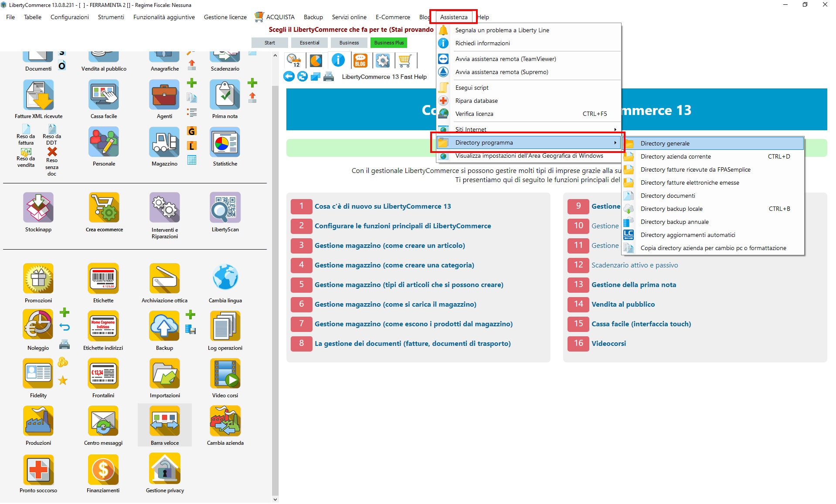
Task: Open the Barra veloce icon
Action: (x=164, y=421)
